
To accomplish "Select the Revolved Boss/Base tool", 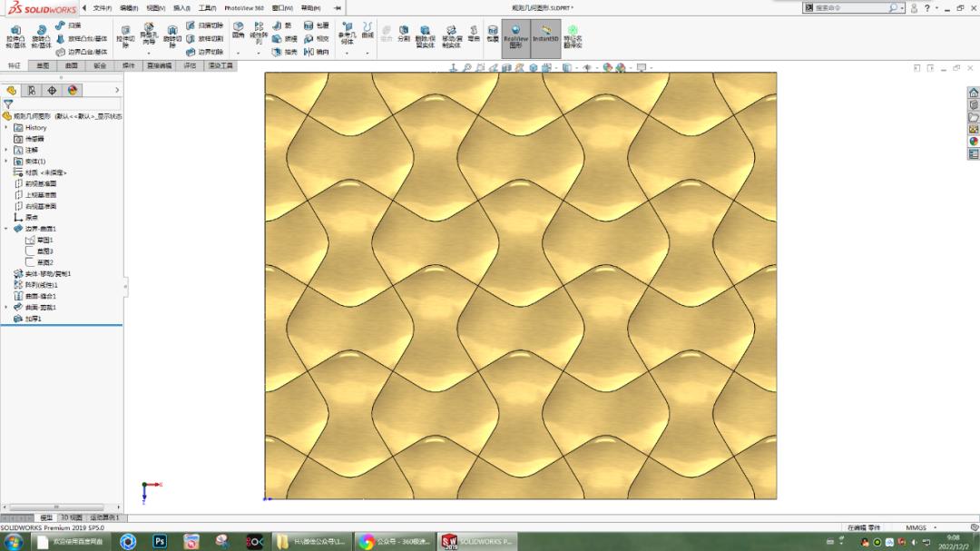I will pyautogui.click(x=41, y=34).
